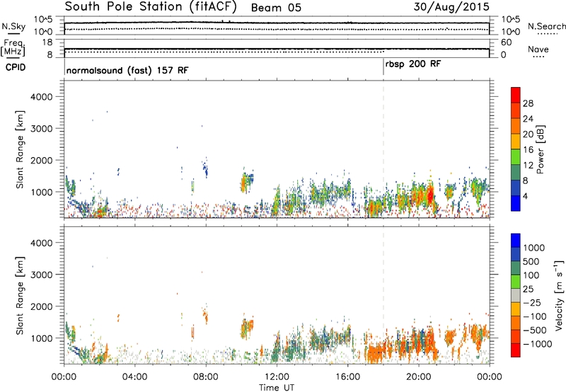Click the strong red power echo near 20:40 UT
The width and height of the screenshot is (566, 392).
click(430, 195)
